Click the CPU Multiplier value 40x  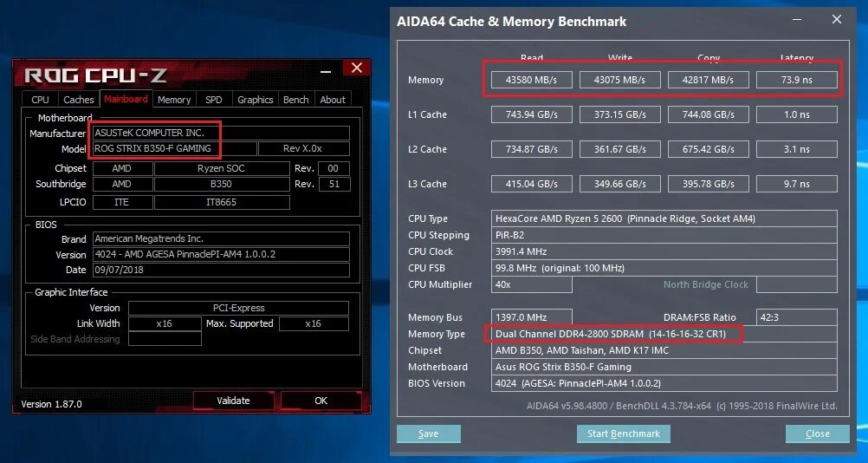click(531, 284)
